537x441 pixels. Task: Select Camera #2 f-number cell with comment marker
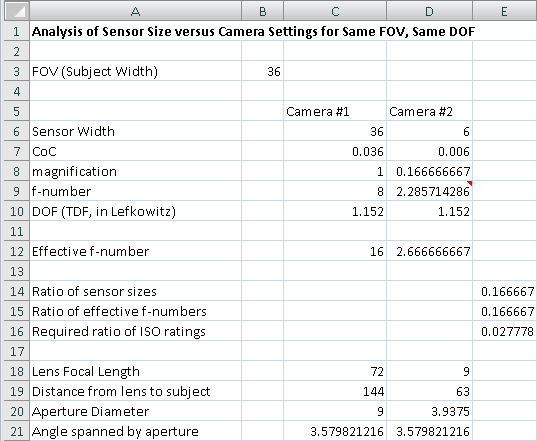click(430, 191)
